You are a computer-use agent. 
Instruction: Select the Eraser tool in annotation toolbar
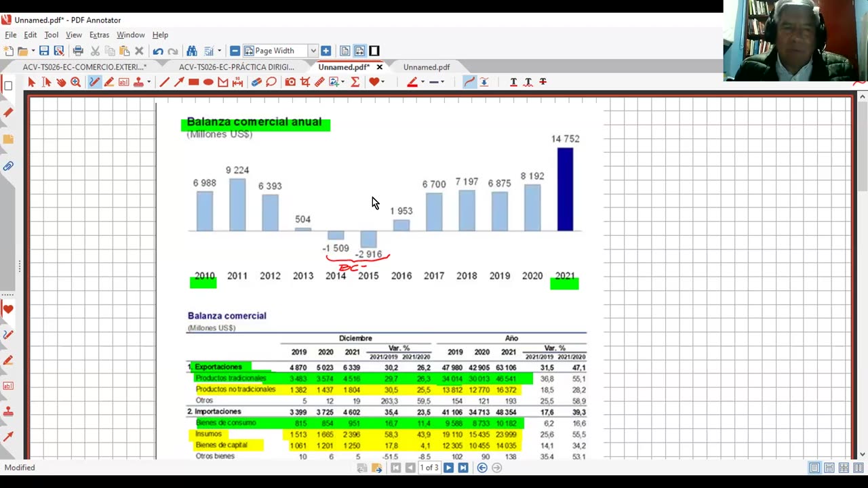point(256,82)
